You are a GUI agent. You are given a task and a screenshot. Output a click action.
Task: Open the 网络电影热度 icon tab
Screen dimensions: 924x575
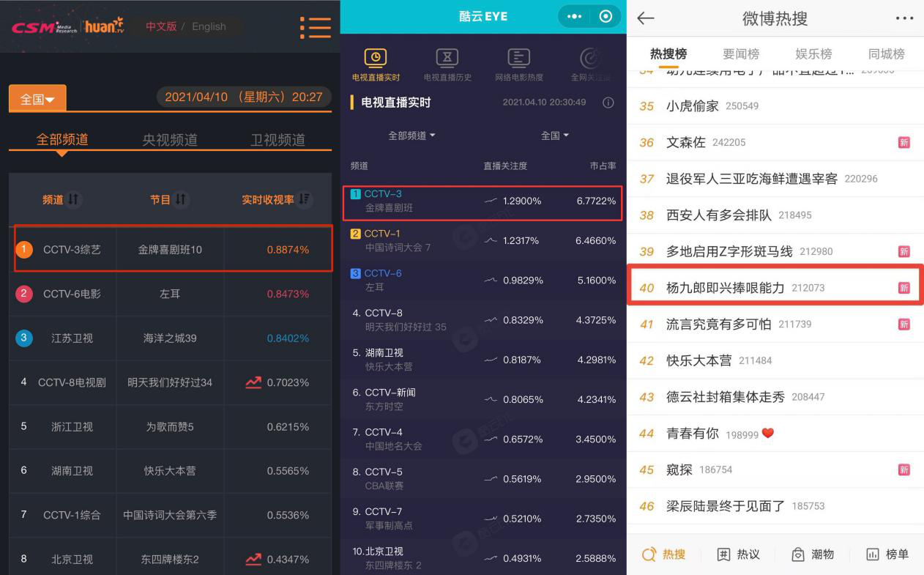pyautogui.click(x=518, y=58)
